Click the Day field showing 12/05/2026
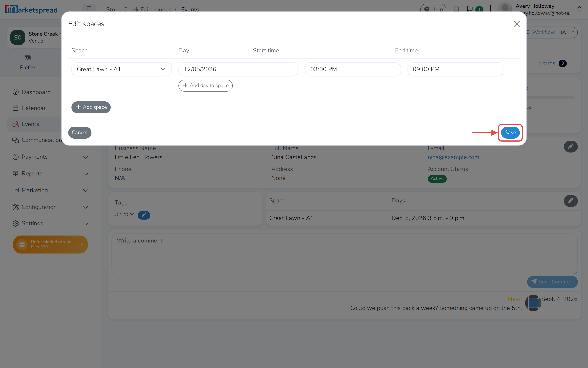The width and height of the screenshot is (588, 368). [x=238, y=69]
